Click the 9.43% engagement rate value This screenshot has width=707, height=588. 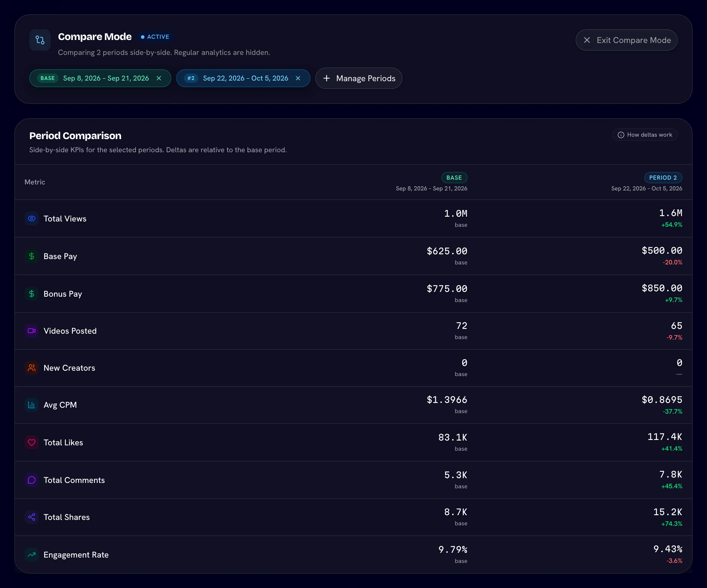coord(668,549)
